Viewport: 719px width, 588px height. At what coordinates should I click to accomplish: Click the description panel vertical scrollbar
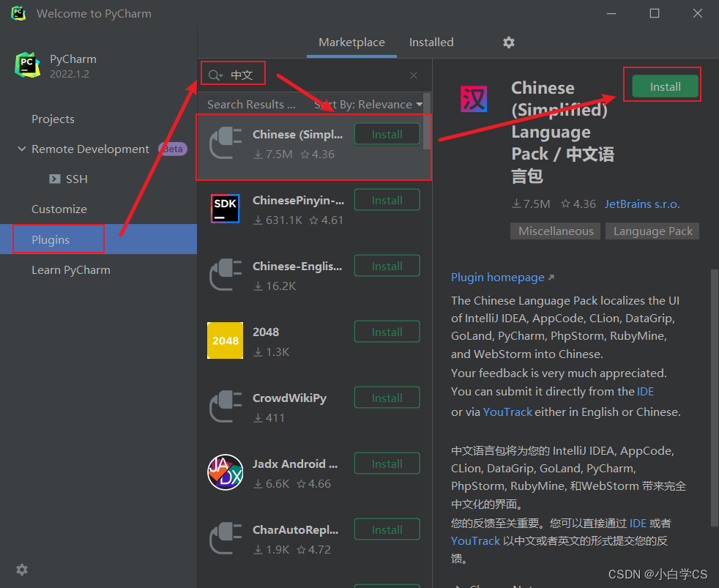(715, 398)
